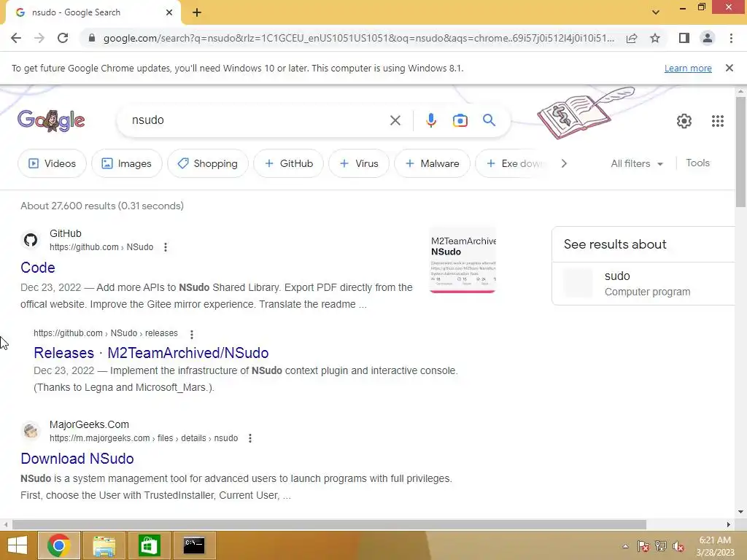Image resolution: width=747 pixels, height=560 pixels.
Task: Share this page via the share icon
Action: (x=632, y=38)
